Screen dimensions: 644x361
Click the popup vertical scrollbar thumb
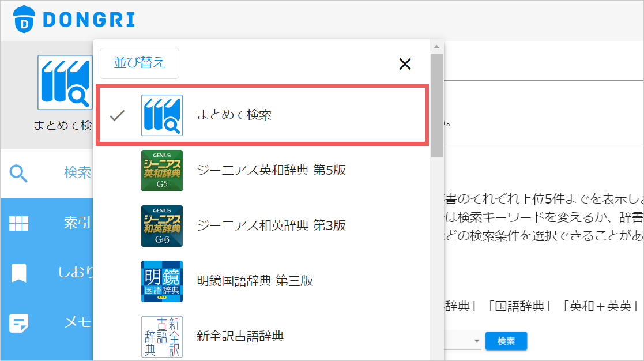click(436, 106)
